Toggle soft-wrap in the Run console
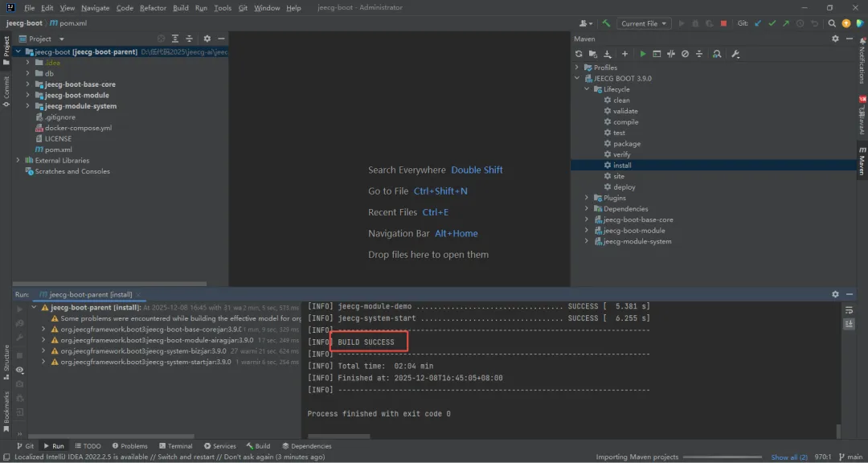The height and width of the screenshot is (463, 868). [849, 310]
